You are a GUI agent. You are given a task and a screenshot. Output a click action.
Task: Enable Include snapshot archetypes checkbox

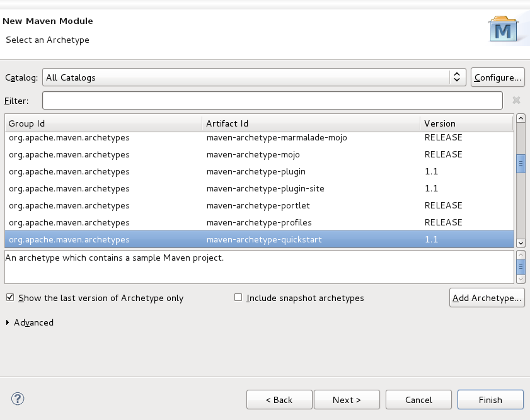point(238,298)
